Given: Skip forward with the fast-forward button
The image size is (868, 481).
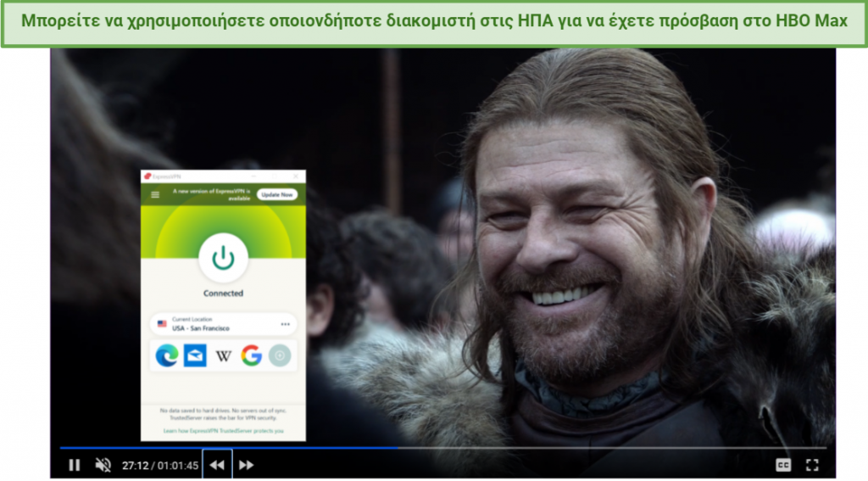Looking at the screenshot, I should coord(247,465).
